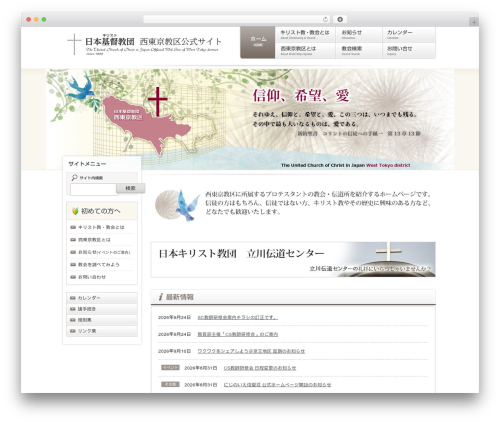Open the お知らせ top navigation item
500x423 pixels.
point(359,35)
